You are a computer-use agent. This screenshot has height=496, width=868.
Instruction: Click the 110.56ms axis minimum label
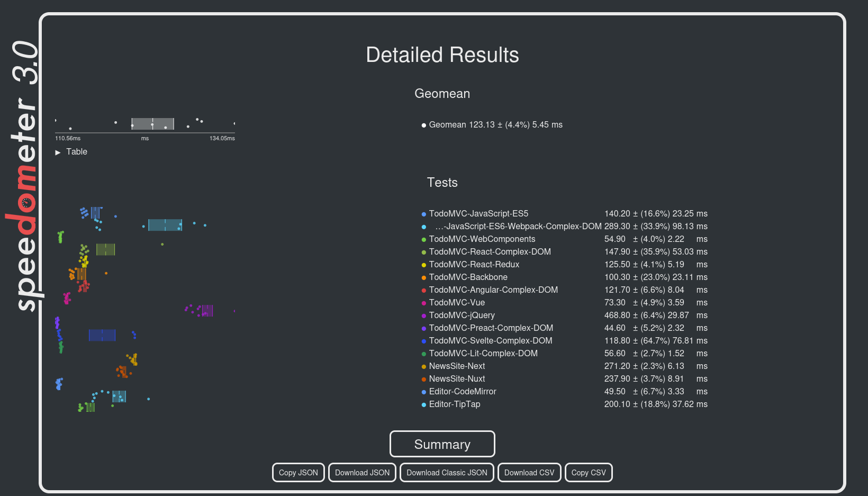tap(68, 138)
